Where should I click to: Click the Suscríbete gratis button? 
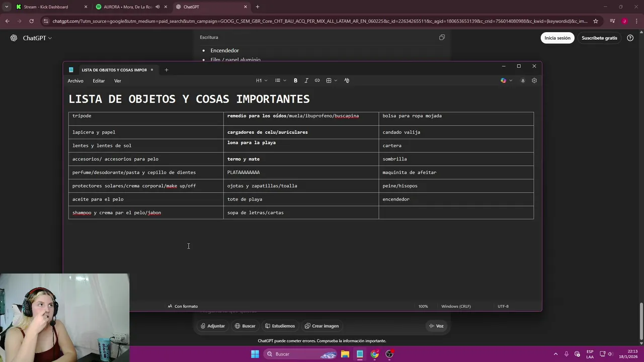[x=599, y=38]
